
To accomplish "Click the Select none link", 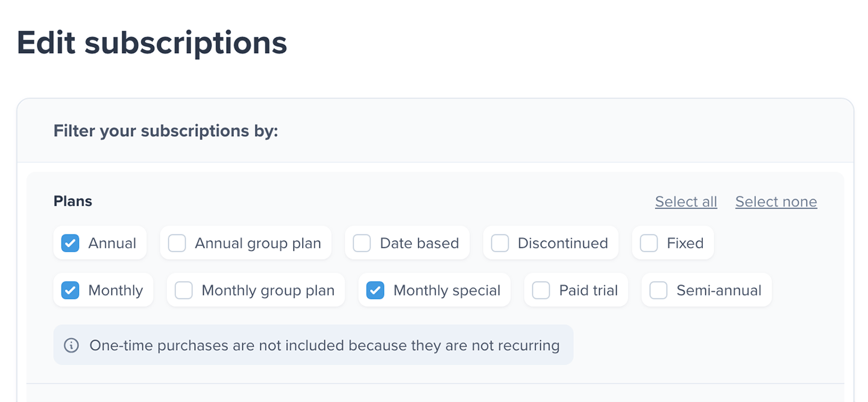I will 776,202.
